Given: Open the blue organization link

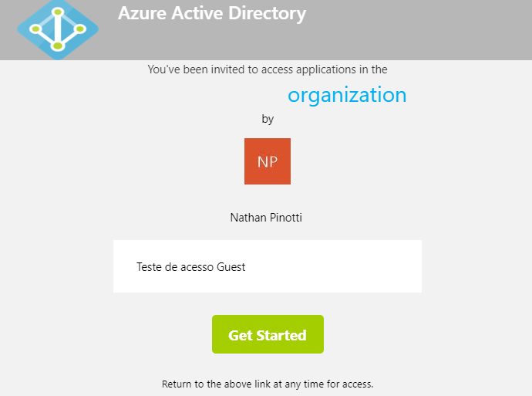Looking at the screenshot, I should (347, 95).
